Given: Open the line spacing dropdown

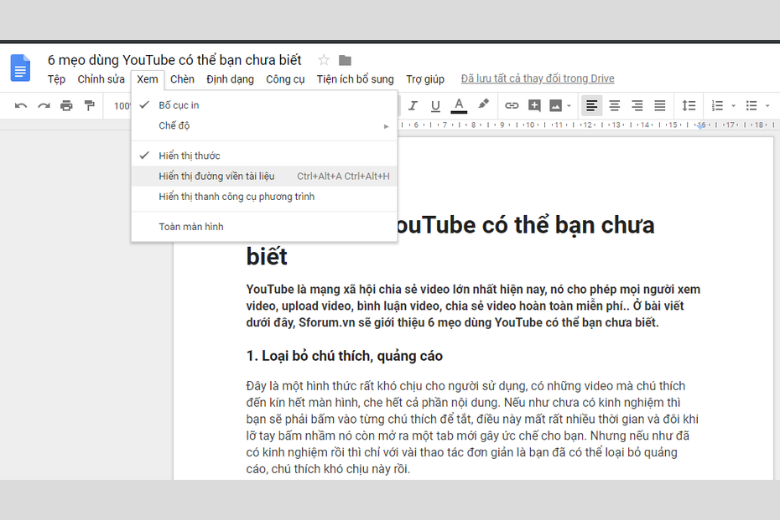Looking at the screenshot, I should tap(688, 105).
